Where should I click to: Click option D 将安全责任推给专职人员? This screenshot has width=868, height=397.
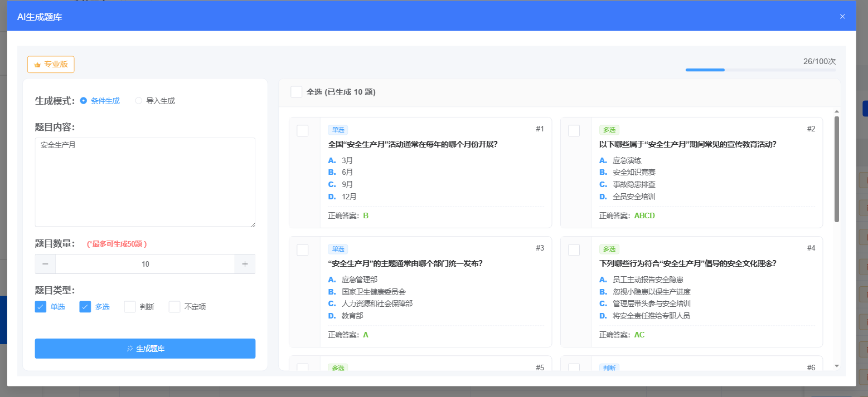pyautogui.click(x=645, y=316)
